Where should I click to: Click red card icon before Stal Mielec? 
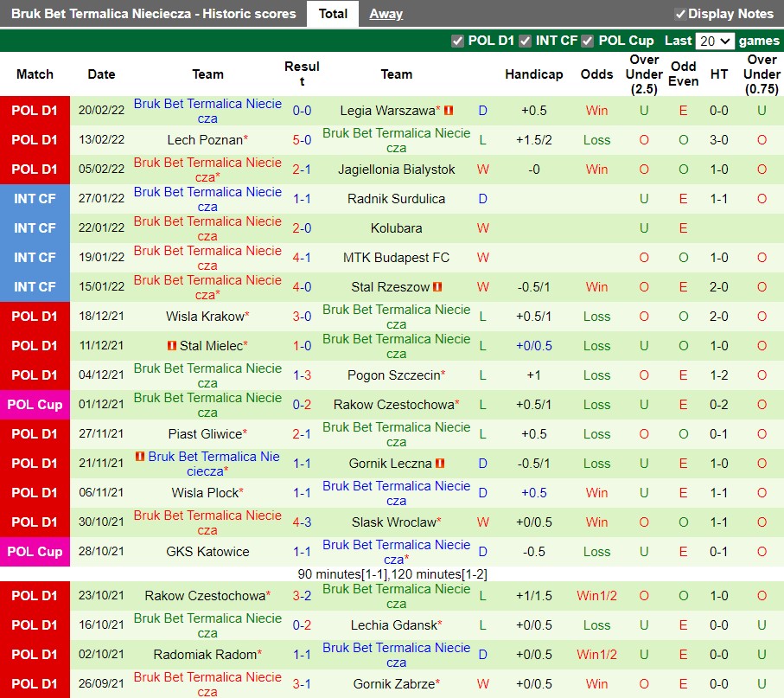coord(172,345)
